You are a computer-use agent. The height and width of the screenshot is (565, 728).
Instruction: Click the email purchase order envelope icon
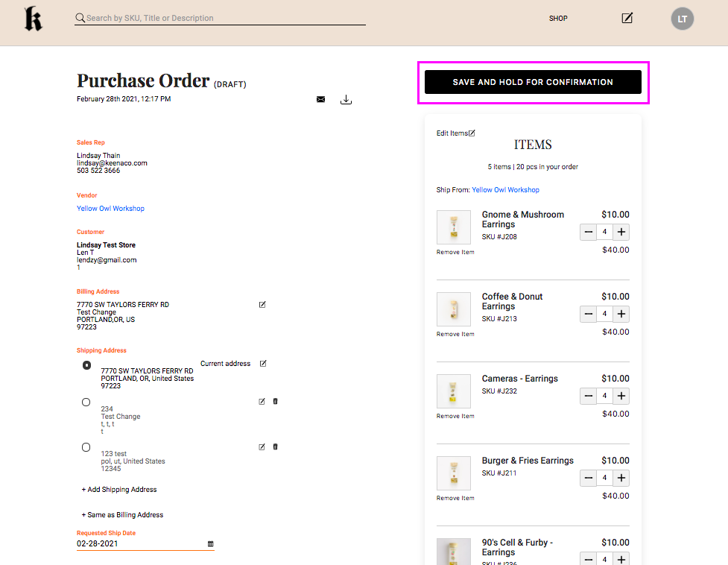point(320,99)
